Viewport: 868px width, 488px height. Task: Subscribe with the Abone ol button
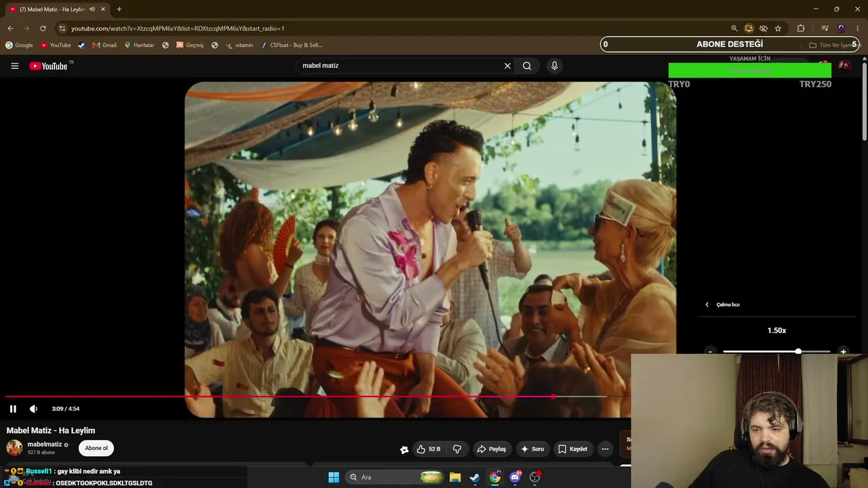click(96, 448)
